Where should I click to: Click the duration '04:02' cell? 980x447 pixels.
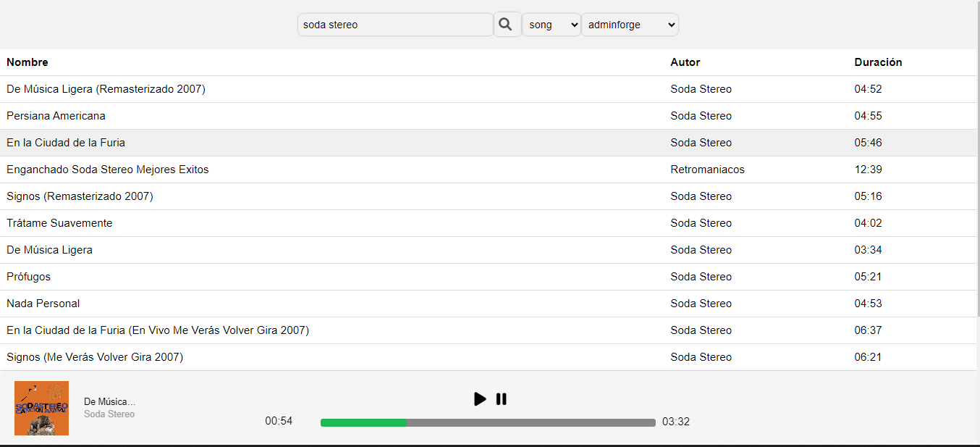868,223
